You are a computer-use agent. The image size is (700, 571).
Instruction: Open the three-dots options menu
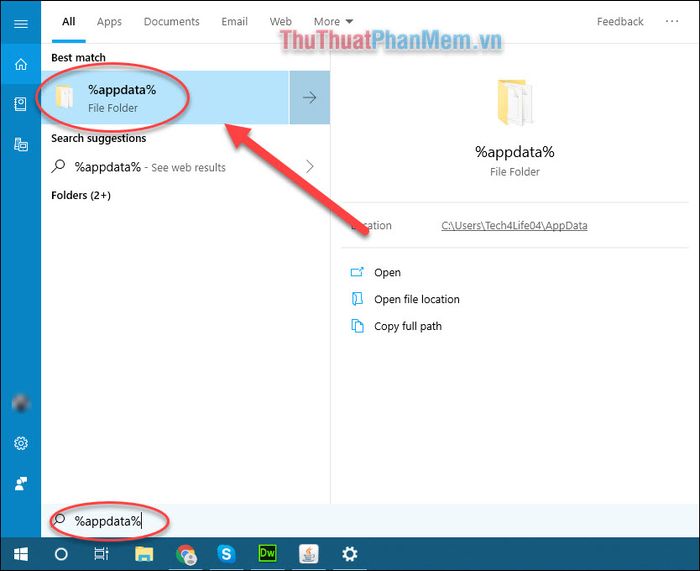coord(672,21)
